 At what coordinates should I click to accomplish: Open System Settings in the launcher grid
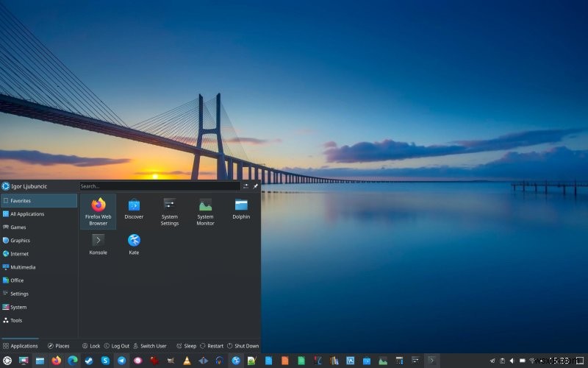pos(170,211)
